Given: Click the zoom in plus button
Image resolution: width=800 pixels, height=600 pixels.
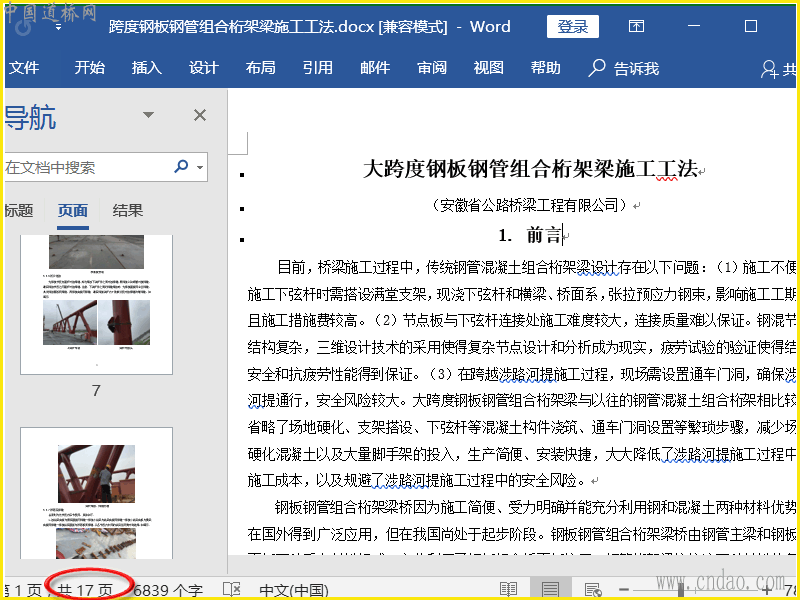Looking at the screenshot, I should pos(766,590).
